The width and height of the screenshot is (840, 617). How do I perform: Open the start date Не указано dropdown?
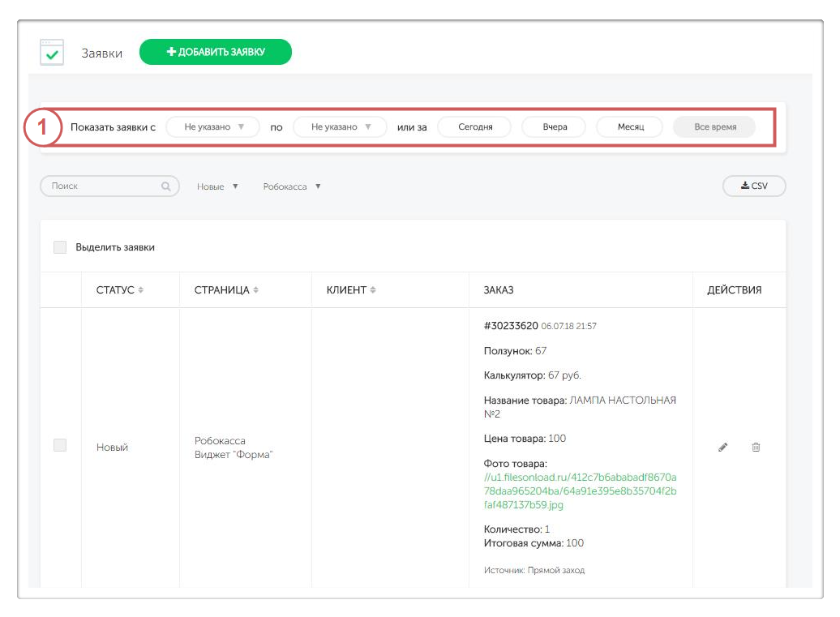point(212,127)
